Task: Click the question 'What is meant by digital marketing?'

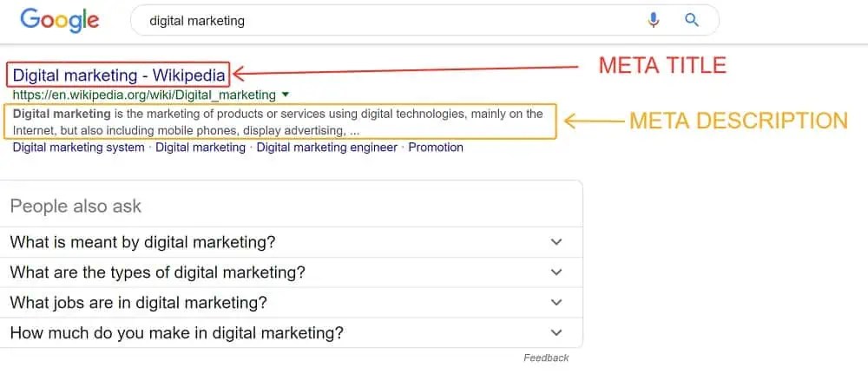Action: point(143,242)
